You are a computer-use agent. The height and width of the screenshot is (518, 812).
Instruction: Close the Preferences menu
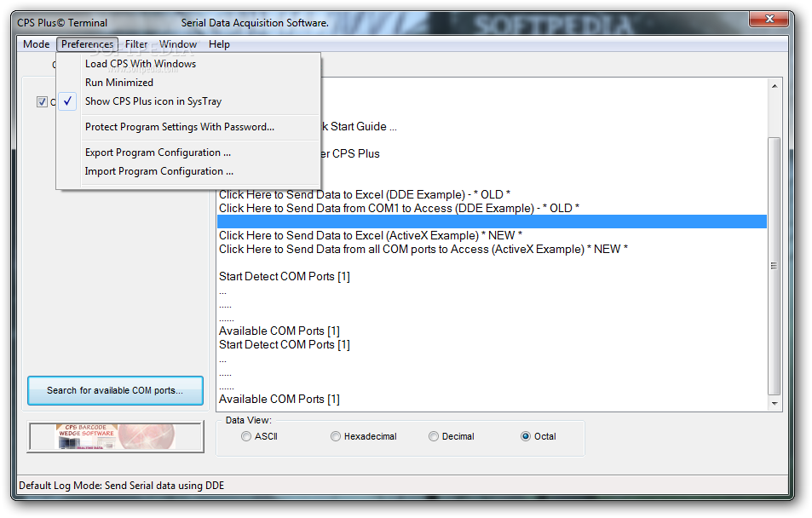pos(87,44)
